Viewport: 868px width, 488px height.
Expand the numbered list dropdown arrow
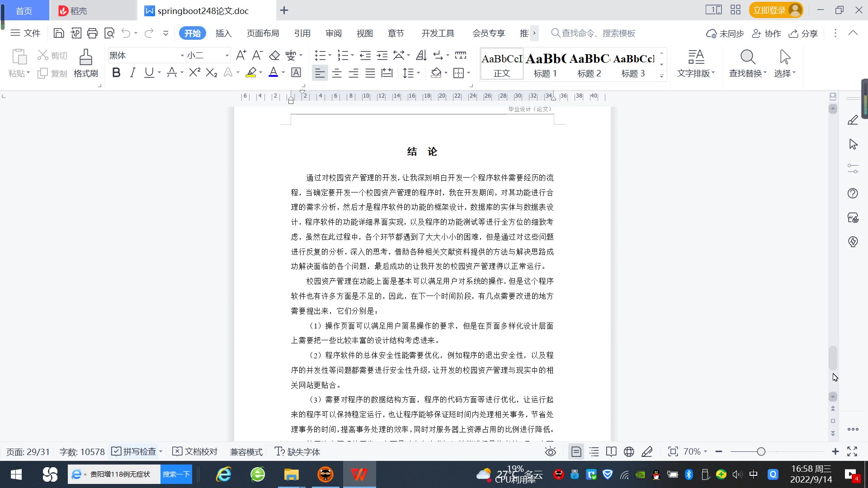tap(353, 55)
